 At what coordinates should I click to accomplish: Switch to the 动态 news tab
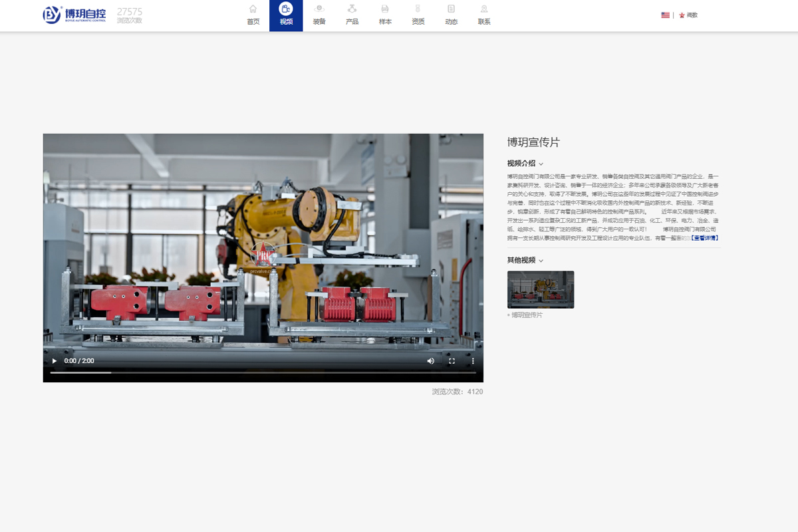pos(451,15)
